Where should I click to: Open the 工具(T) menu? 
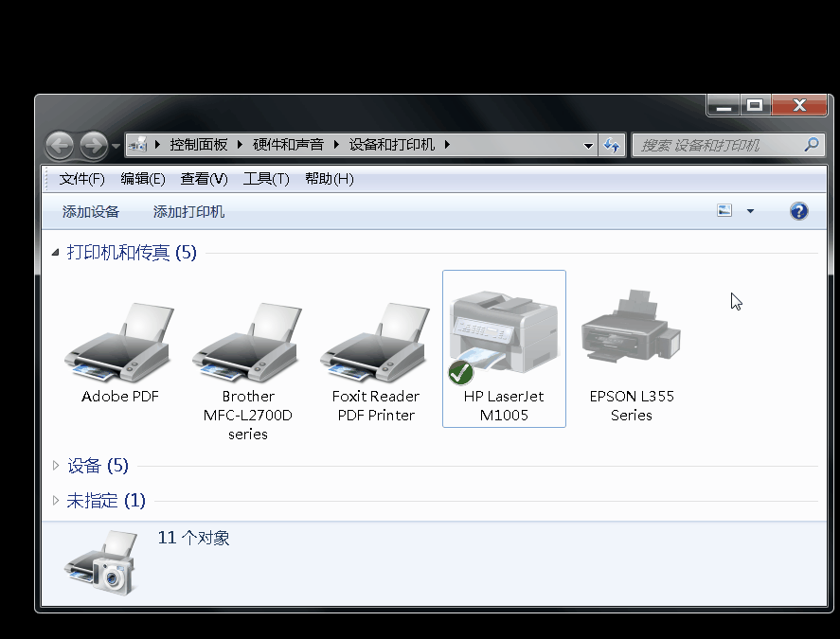[x=266, y=179]
